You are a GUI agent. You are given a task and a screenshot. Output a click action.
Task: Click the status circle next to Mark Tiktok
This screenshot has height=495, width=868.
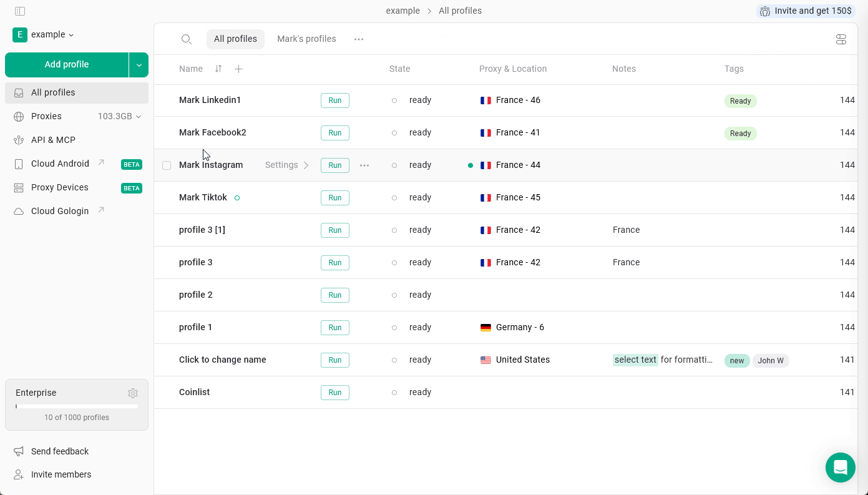pyautogui.click(x=237, y=197)
